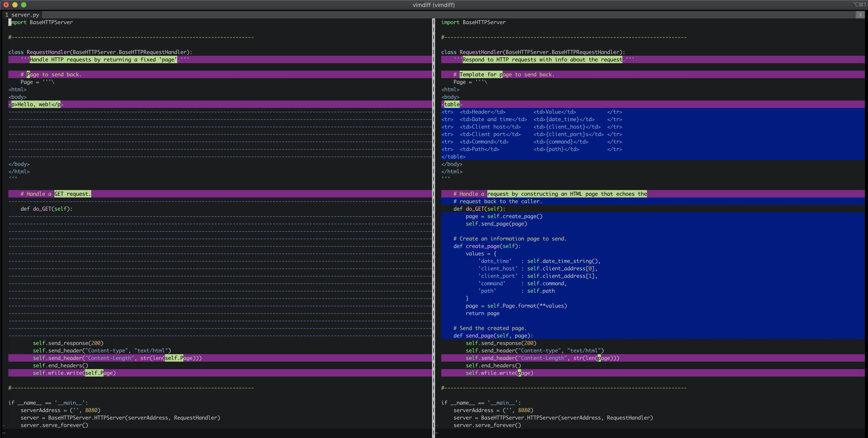This screenshot has width=868, height=438.
Task: Click the 'date_time' dictionary entry
Action: click(539, 261)
